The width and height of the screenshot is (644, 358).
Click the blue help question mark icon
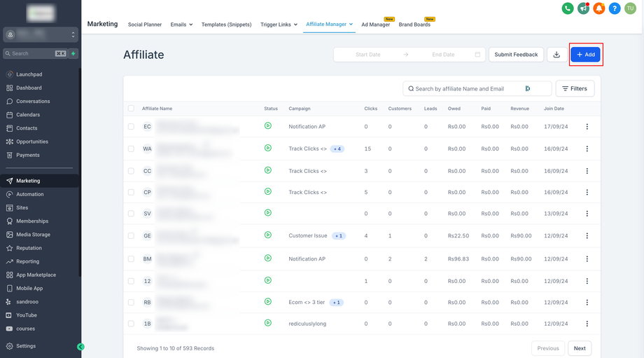click(x=615, y=8)
